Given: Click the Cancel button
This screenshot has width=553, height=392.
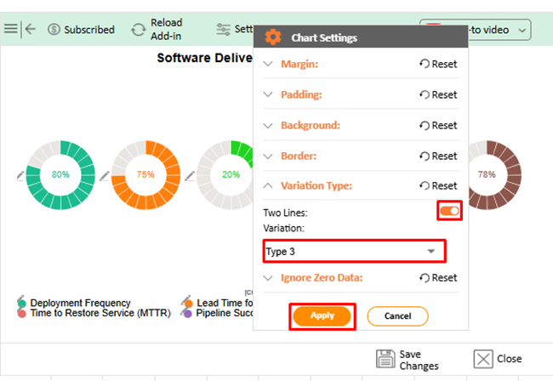Looking at the screenshot, I should [397, 316].
